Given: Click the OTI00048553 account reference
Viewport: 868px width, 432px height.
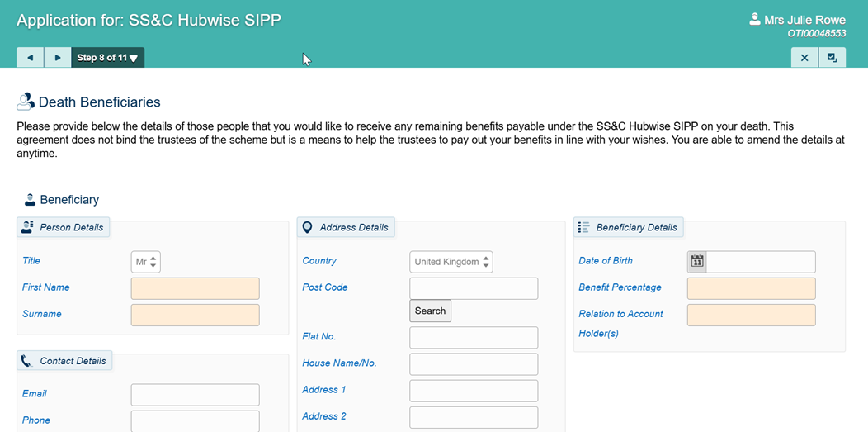Looking at the screenshot, I should [x=817, y=33].
